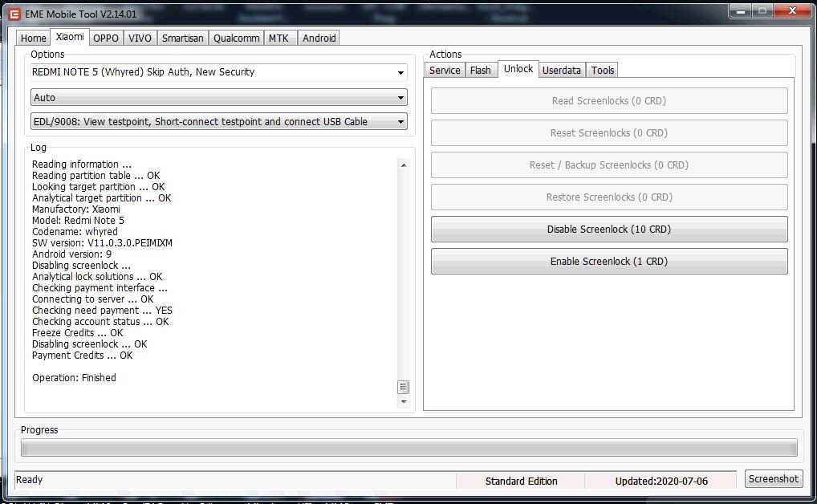This screenshot has height=504, width=817.
Task: Open the Userdata actions tab
Action: click(562, 71)
